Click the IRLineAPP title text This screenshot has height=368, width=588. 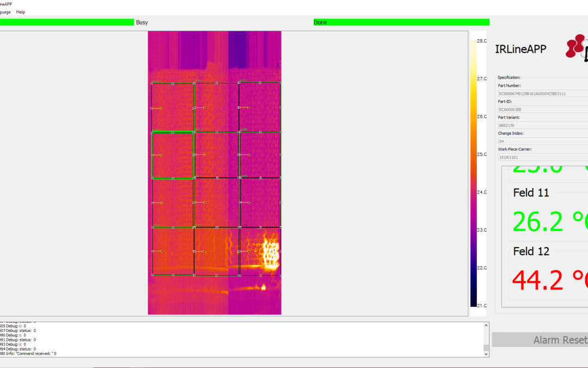(x=520, y=49)
